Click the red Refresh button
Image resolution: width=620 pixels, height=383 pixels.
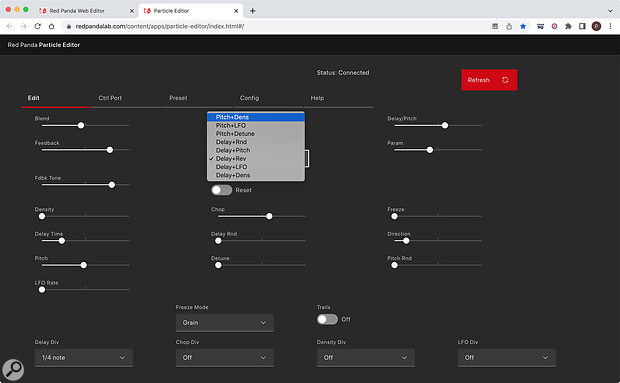[x=489, y=80]
